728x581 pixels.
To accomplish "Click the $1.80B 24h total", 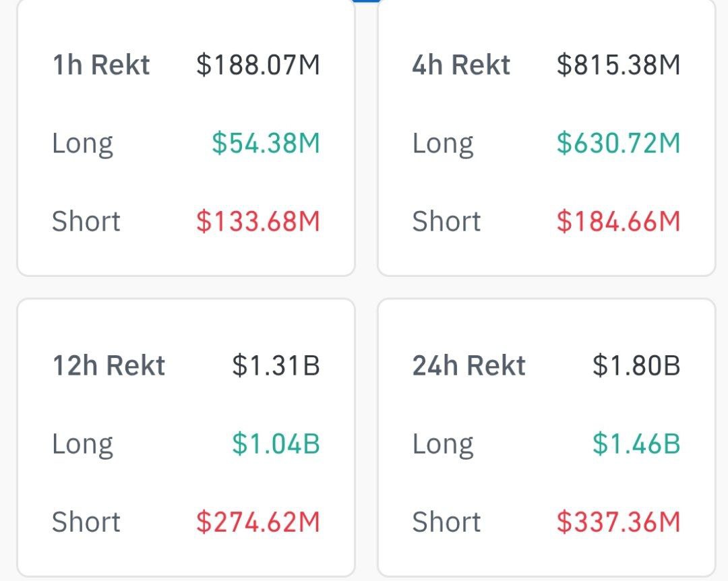I will pyautogui.click(x=636, y=366).
